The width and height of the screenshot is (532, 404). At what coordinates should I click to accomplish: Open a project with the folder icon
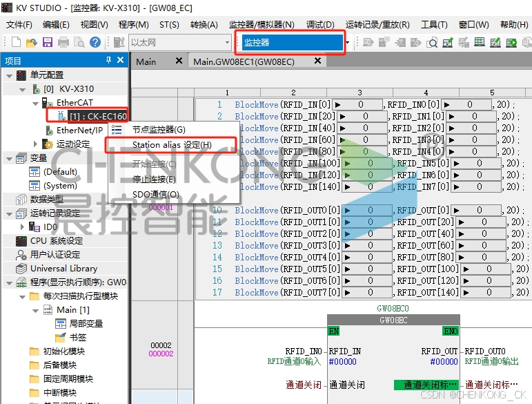[32, 42]
